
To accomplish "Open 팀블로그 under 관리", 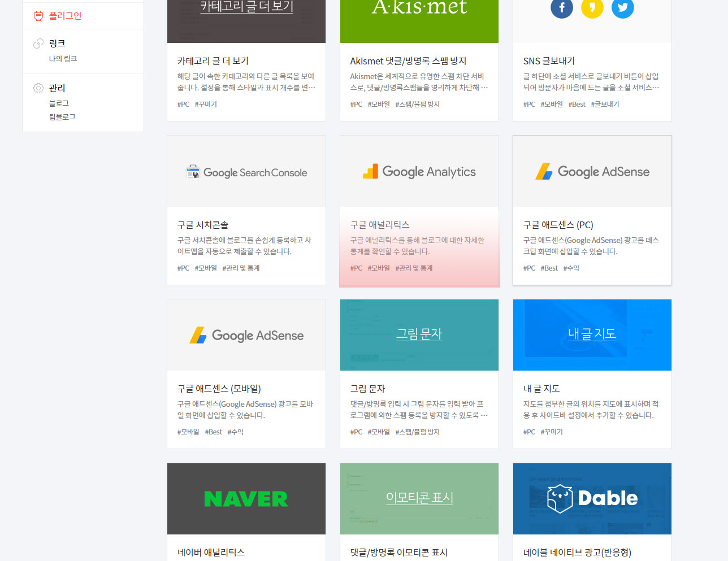I will 62,117.
